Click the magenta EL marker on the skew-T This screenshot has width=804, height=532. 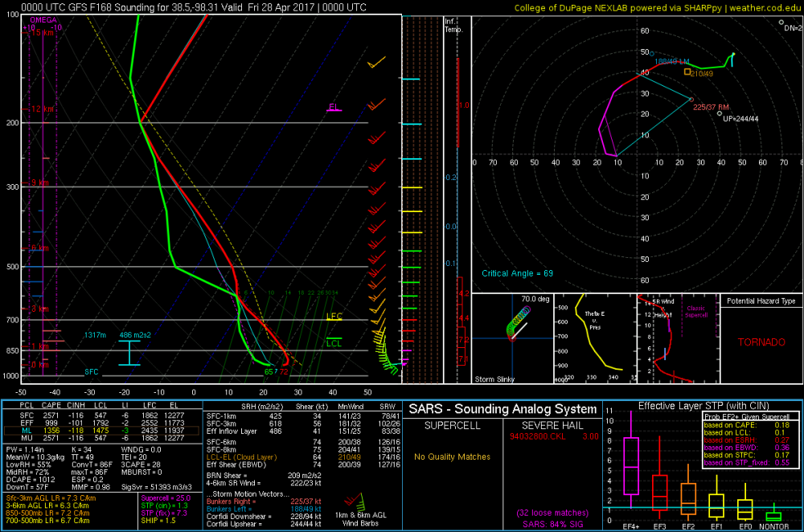click(334, 106)
